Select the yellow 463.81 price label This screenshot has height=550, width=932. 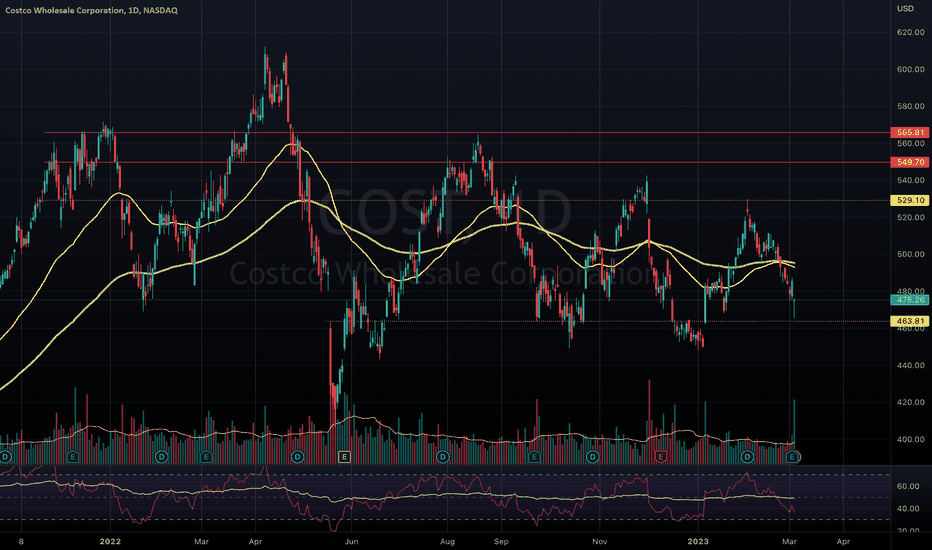[x=910, y=321]
